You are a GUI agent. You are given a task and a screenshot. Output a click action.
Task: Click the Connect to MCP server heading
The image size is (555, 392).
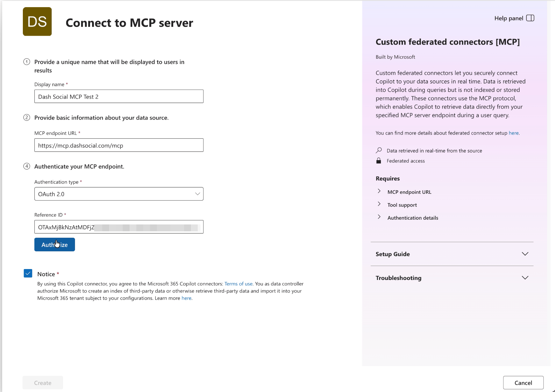point(129,23)
